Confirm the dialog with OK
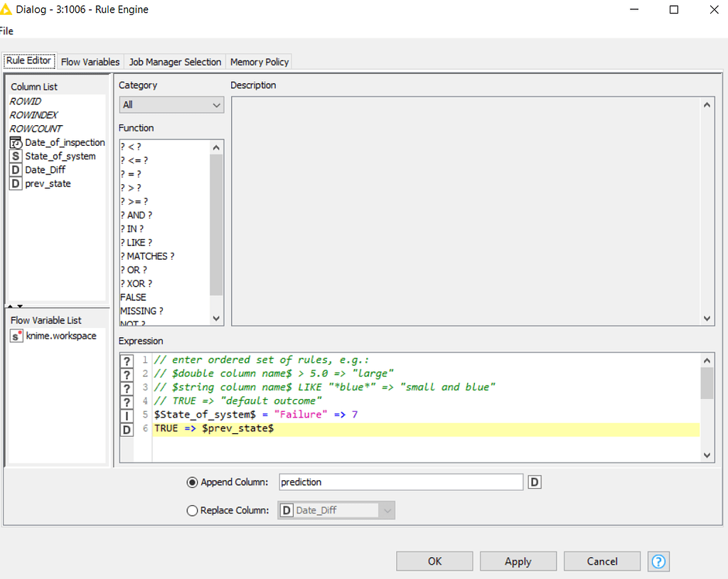The width and height of the screenshot is (728, 579). pos(434,561)
